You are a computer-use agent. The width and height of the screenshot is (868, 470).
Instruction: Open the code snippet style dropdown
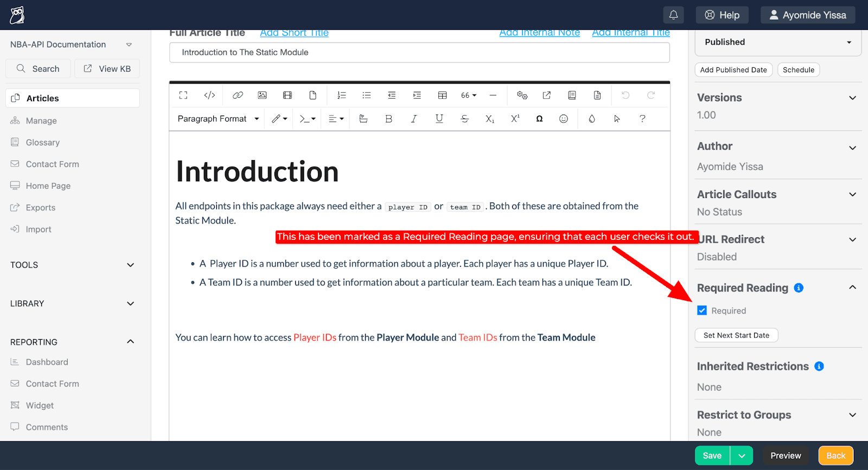tap(308, 119)
